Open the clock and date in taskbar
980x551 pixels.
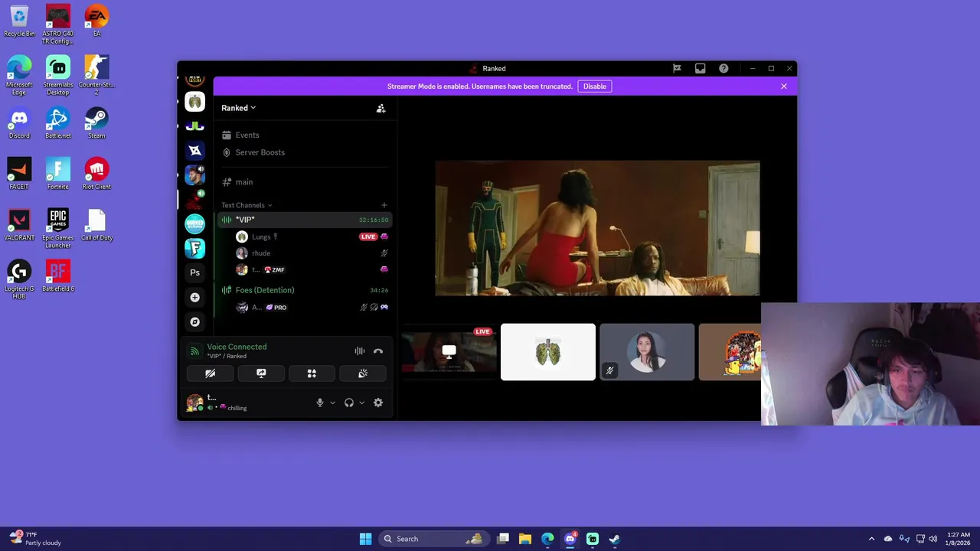tap(959, 539)
